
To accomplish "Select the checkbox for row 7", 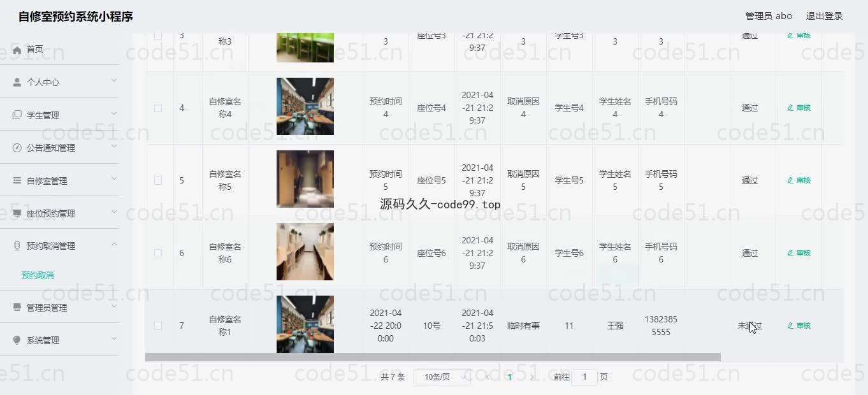I will click(158, 326).
